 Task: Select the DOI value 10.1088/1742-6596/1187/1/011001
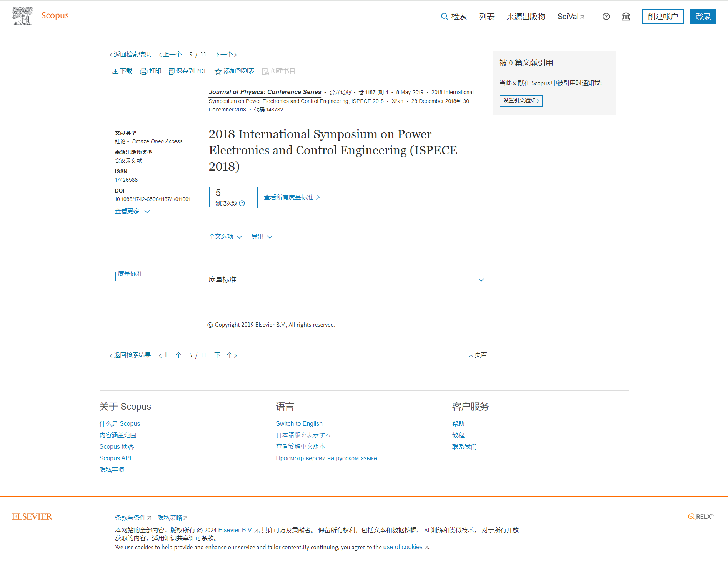point(153,199)
